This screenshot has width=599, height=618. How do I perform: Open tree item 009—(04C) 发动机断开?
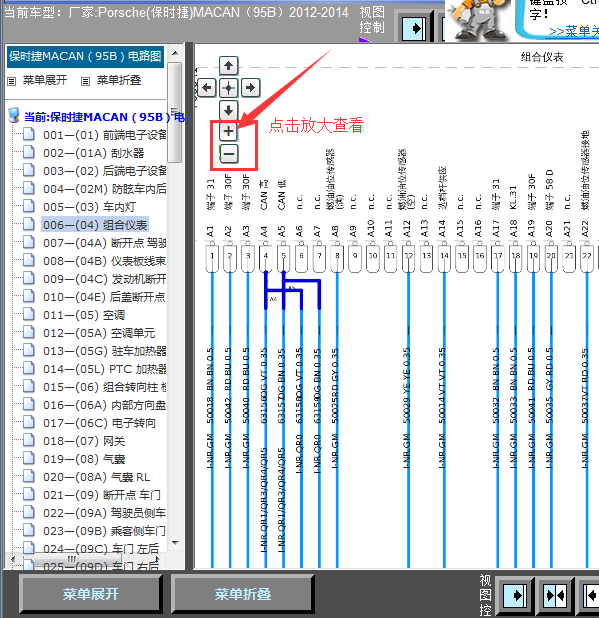coord(104,279)
